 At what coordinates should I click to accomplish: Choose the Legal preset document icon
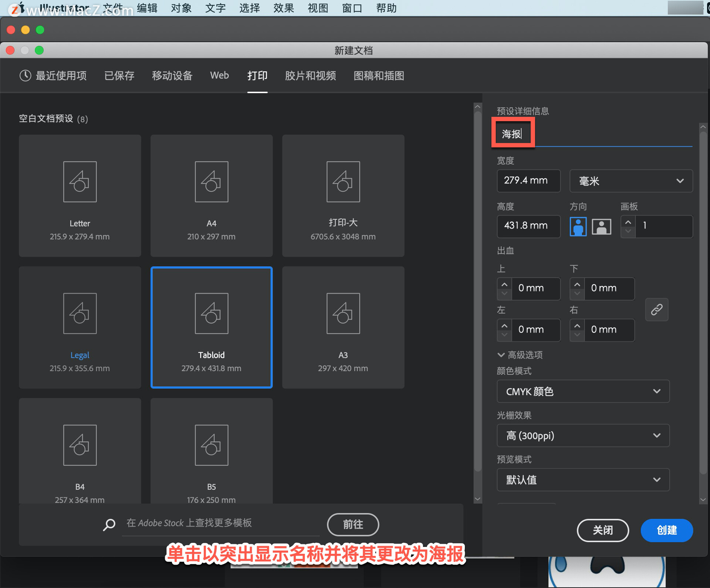80,313
